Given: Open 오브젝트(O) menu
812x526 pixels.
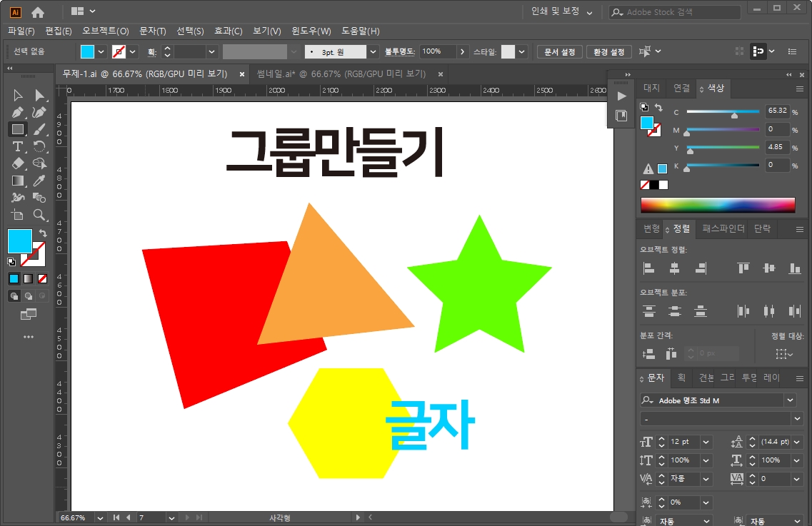Looking at the screenshot, I should coord(106,31).
